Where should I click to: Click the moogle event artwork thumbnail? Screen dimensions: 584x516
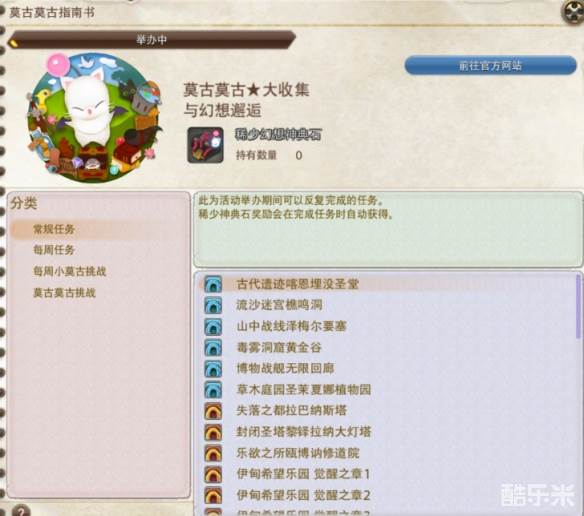point(94,118)
